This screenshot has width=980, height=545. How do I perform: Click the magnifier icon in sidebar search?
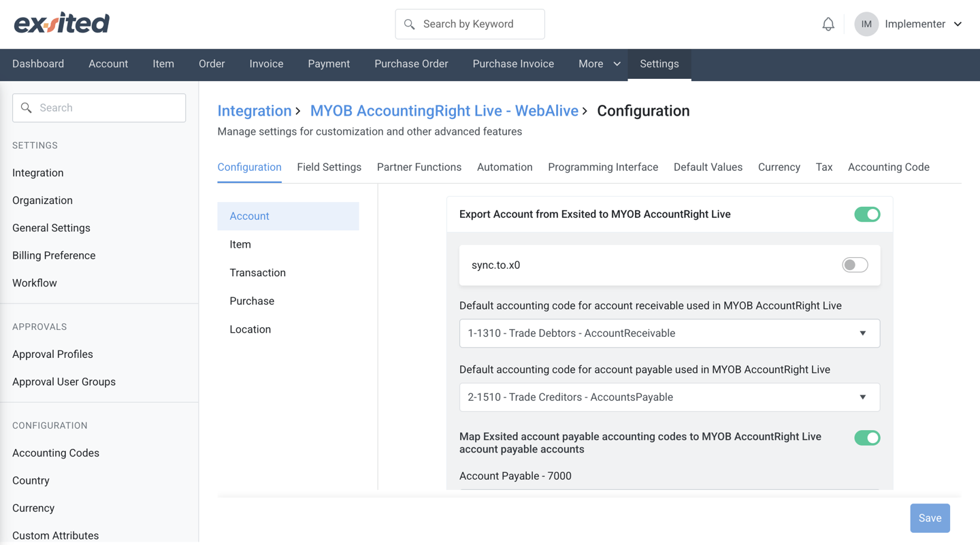pyautogui.click(x=27, y=108)
